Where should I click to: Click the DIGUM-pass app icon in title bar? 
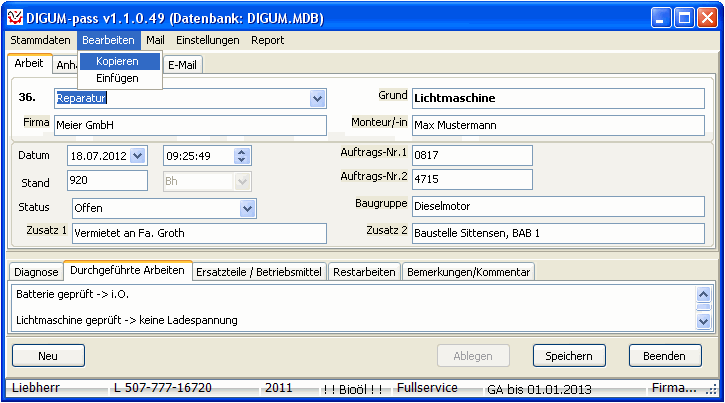(14, 17)
